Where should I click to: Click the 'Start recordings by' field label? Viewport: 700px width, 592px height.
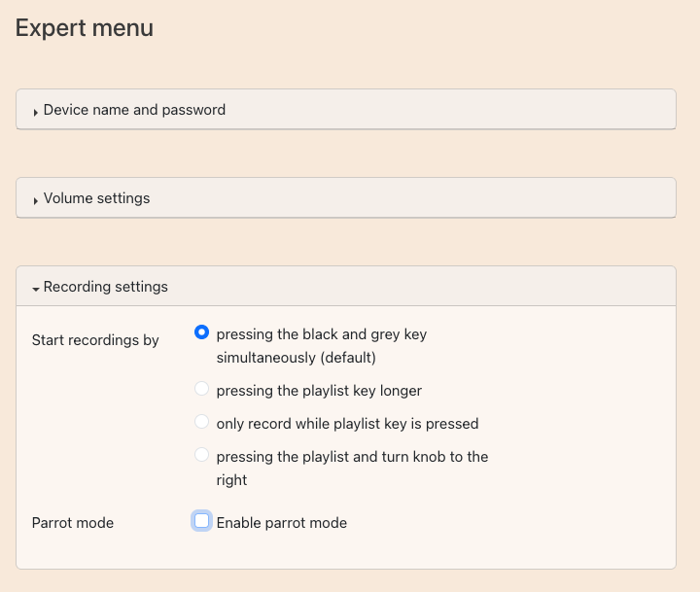pos(95,340)
